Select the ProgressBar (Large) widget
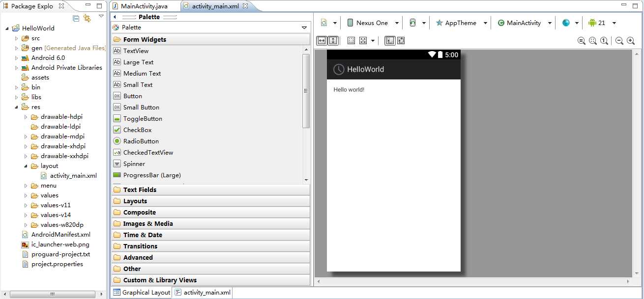Image resolution: width=644 pixels, height=299 pixels. [152, 175]
